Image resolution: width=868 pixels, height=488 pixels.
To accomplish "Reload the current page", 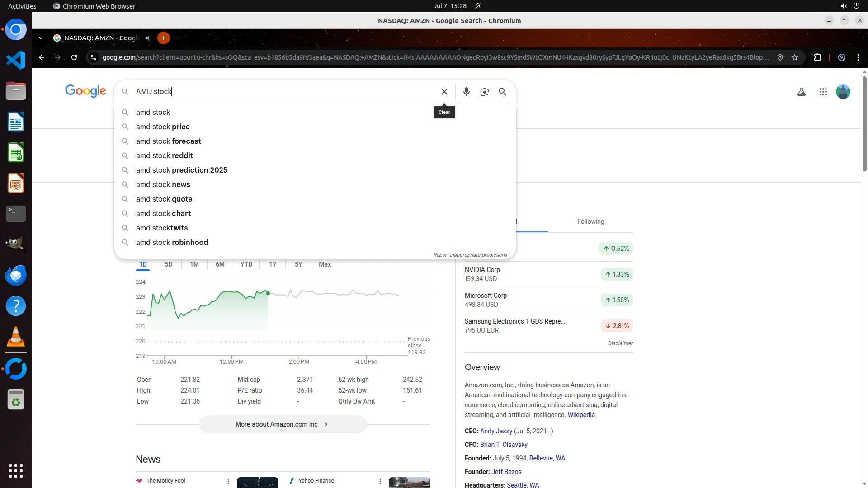I will [74, 57].
